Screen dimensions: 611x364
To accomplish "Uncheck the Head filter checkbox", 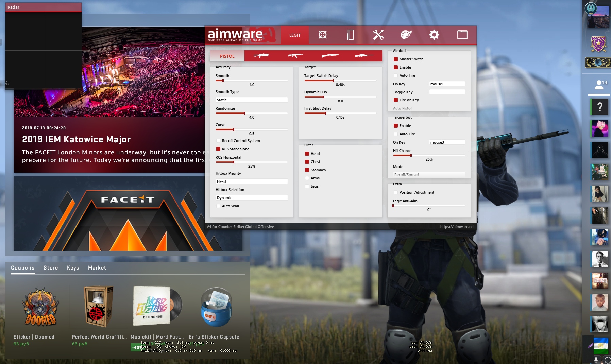I will point(307,154).
